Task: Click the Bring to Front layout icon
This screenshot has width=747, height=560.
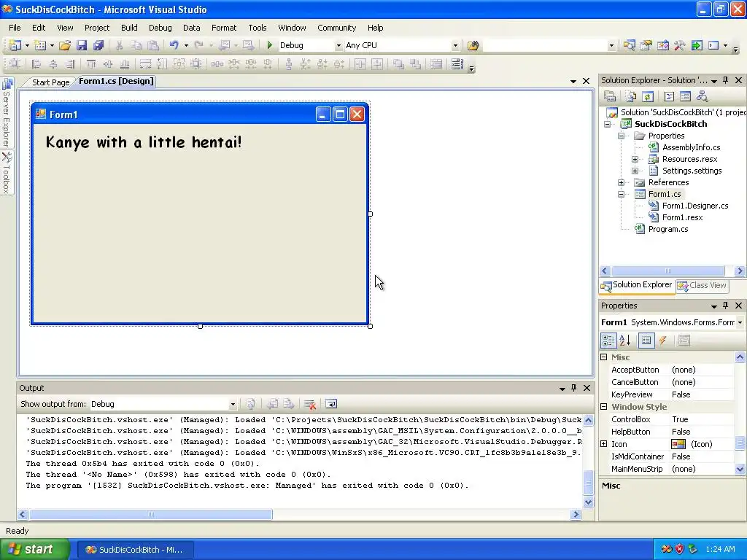Action: (x=398, y=64)
